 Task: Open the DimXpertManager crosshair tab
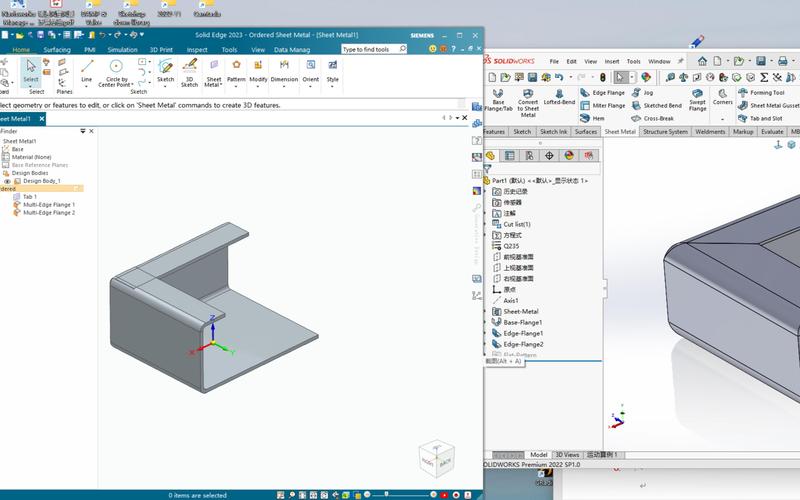tap(549, 156)
